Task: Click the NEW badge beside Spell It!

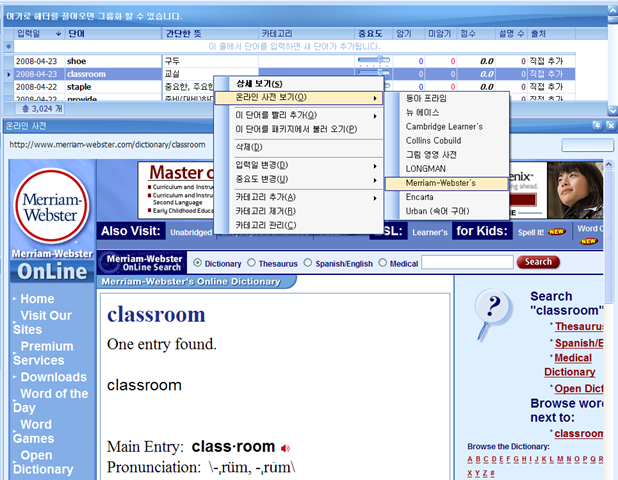Action: click(557, 232)
